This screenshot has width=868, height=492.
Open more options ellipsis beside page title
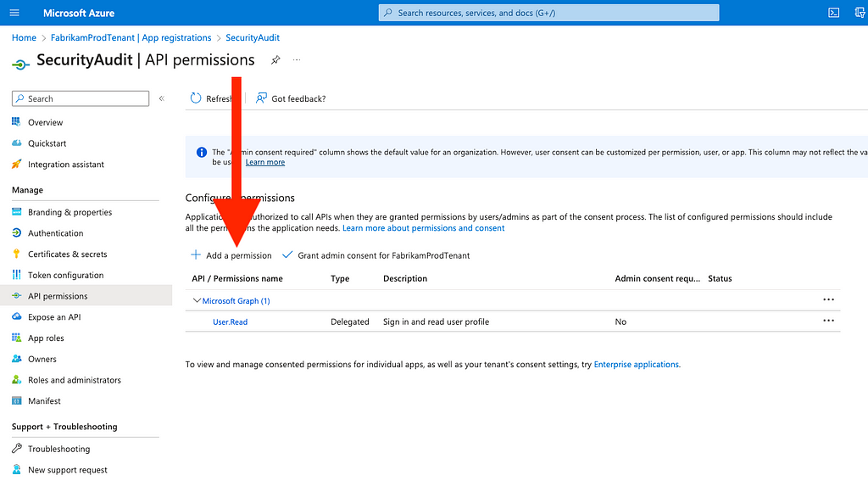point(297,60)
